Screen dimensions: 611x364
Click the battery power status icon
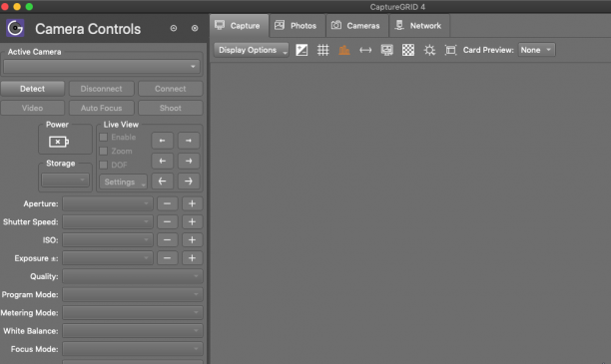[x=59, y=142]
